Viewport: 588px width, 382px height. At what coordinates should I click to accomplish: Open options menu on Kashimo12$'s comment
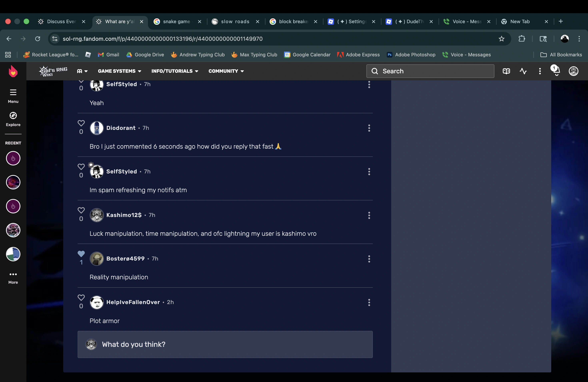click(x=369, y=215)
